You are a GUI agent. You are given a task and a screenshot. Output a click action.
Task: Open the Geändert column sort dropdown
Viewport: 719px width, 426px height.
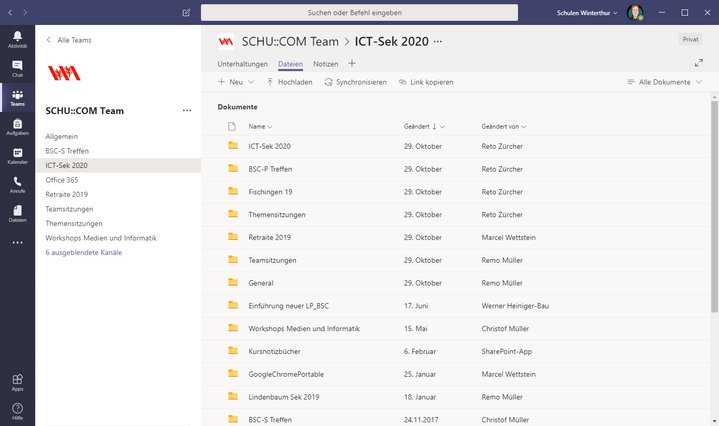424,127
